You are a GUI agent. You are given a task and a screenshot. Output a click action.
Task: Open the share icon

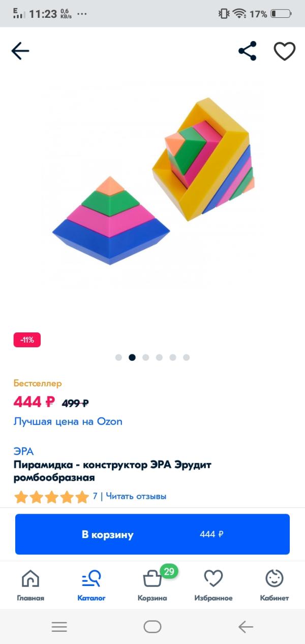click(x=248, y=51)
